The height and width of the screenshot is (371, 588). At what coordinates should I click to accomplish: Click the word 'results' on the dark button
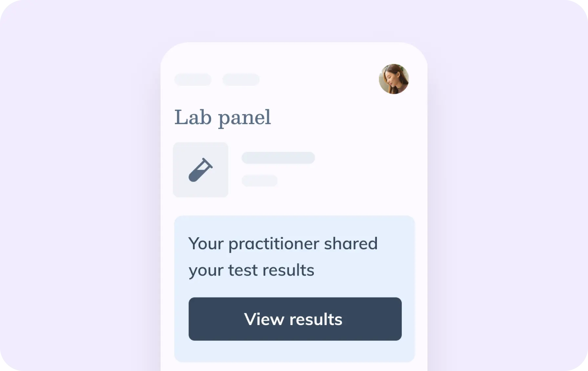point(316,319)
